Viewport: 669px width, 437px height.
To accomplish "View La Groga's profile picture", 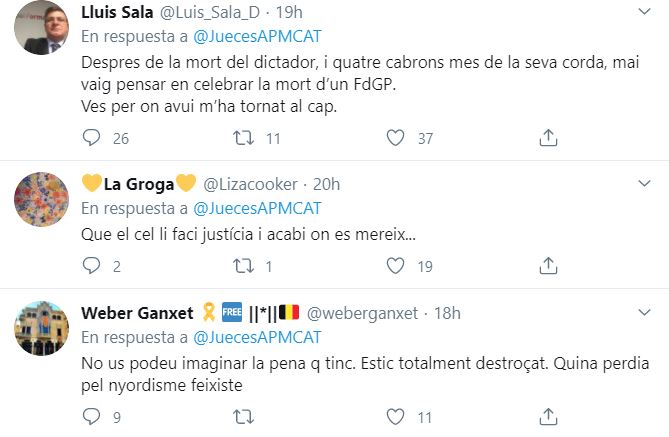I will [x=41, y=199].
